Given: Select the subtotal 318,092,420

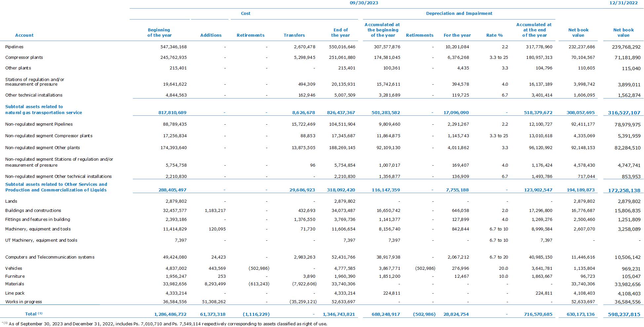Looking at the screenshot, I should pos(341,190).
